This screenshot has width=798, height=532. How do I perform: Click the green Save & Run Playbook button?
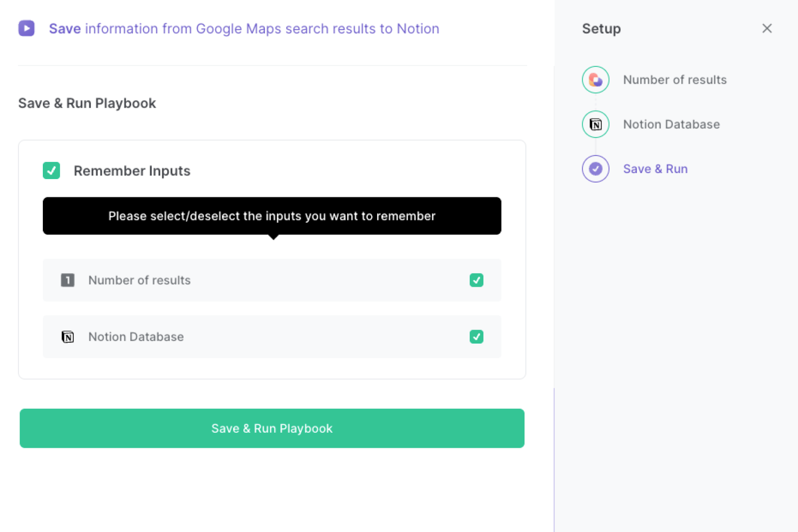(x=272, y=428)
